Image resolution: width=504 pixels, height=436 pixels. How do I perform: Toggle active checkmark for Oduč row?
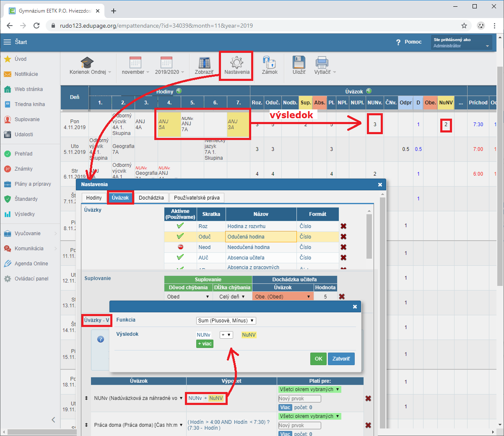pos(180,236)
